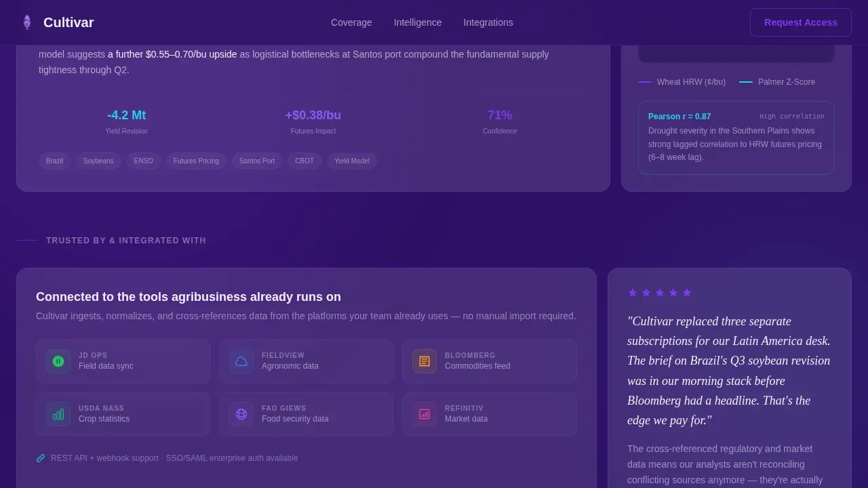Image resolution: width=868 pixels, height=488 pixels.
Task: Click 'Connected to the tools agribusiness' heading
Action: (189, 297)
